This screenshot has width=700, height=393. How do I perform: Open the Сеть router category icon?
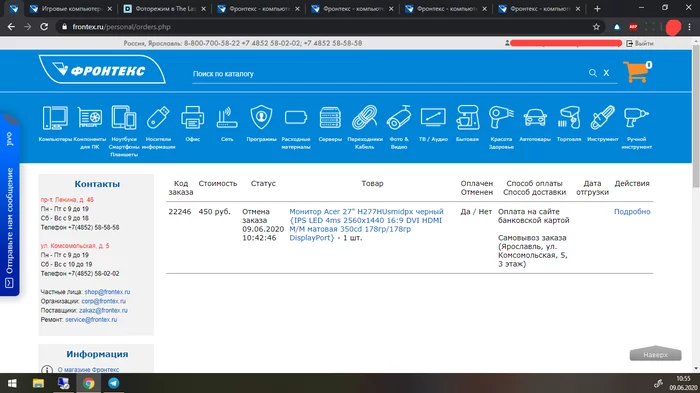(227, 118)
